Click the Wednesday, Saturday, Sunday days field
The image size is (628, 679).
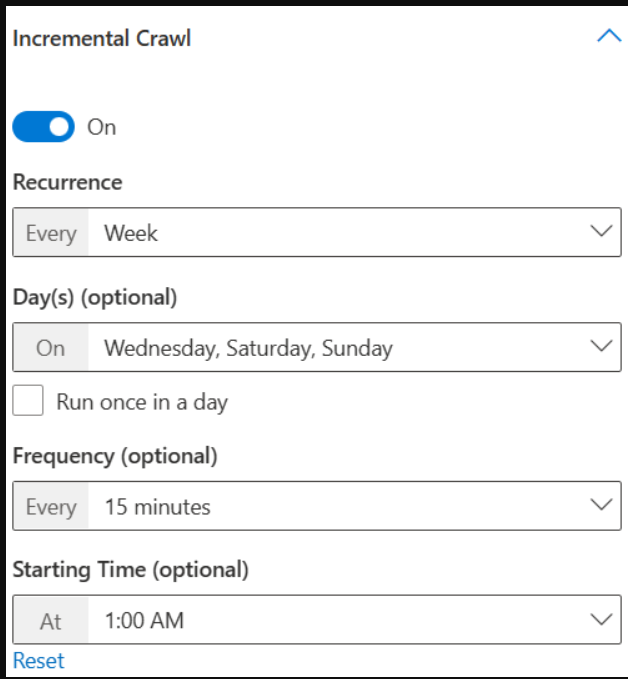point(354,347)
